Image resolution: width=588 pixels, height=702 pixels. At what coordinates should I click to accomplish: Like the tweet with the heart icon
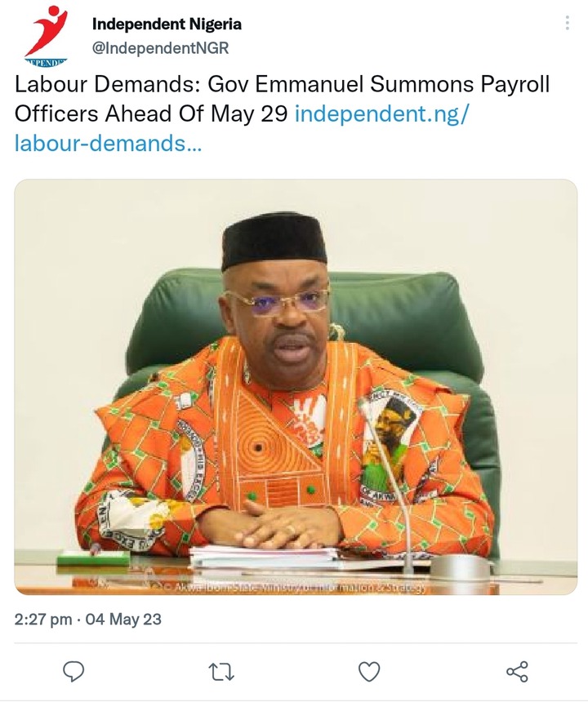pyautogui.click(x=369, y=672)
